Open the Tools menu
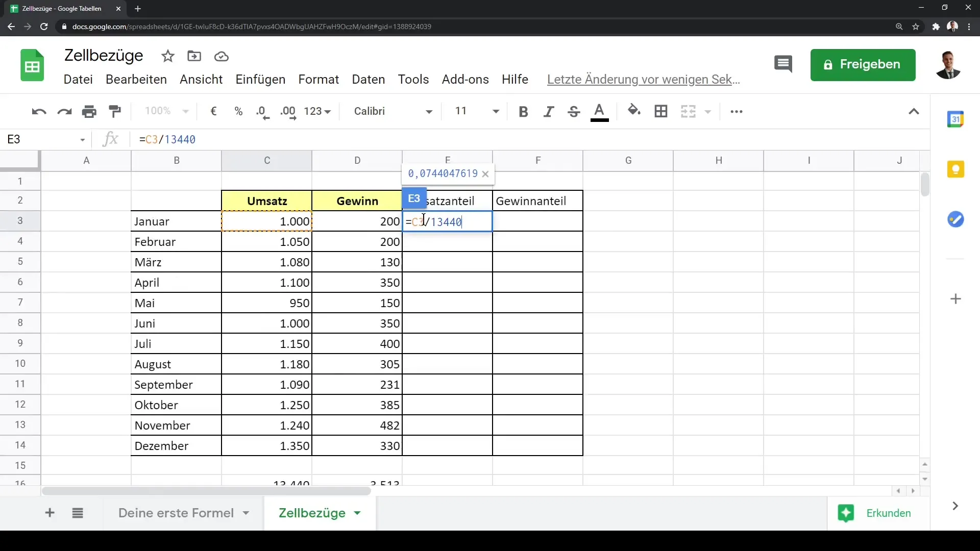This screenshot has height=551, width=980. (413, 80)
